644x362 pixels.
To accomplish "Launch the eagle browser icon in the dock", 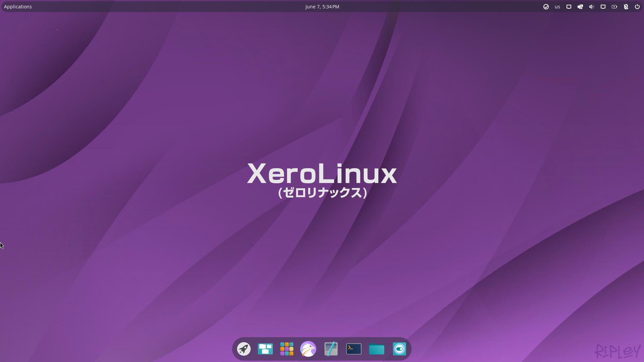I will [308, 349].
